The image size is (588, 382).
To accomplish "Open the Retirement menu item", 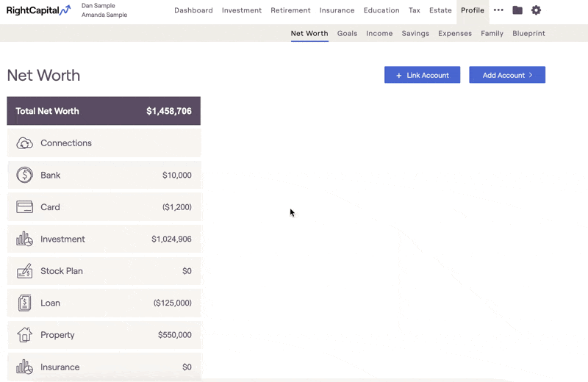I will coord(290,10).
